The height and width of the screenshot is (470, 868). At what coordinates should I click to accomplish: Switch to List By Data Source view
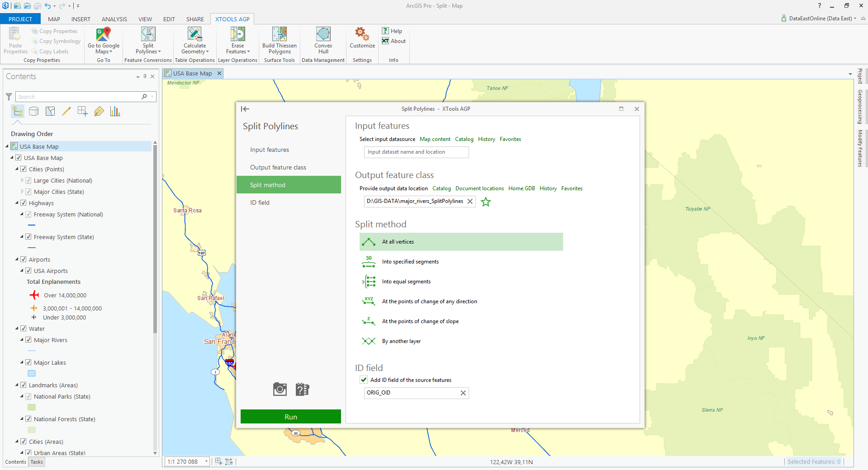(34, 111)
